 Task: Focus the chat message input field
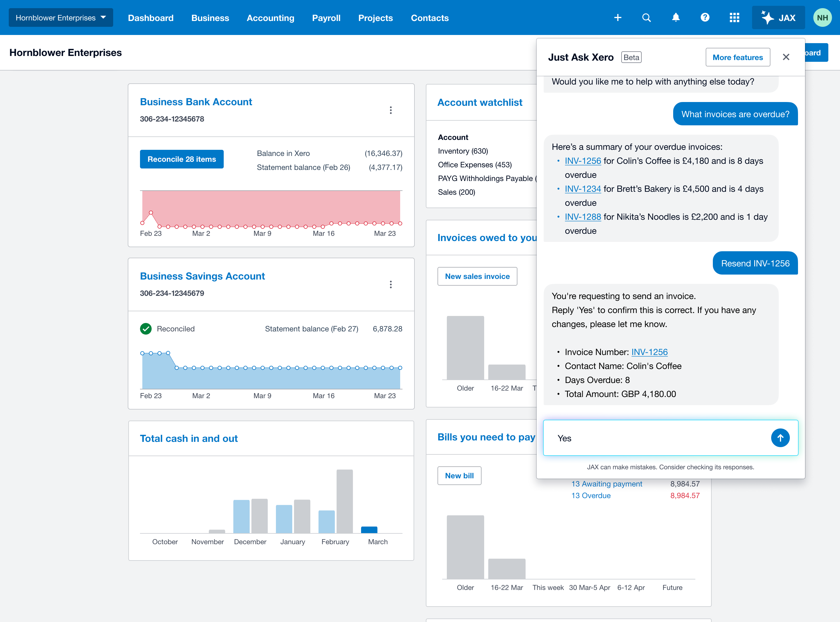coord(659,438)
